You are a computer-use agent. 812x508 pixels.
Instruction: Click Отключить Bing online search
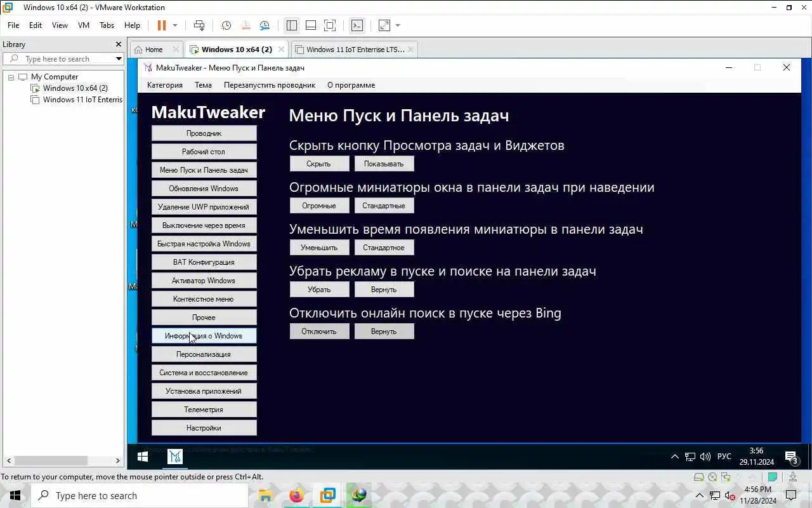[319, 331]
